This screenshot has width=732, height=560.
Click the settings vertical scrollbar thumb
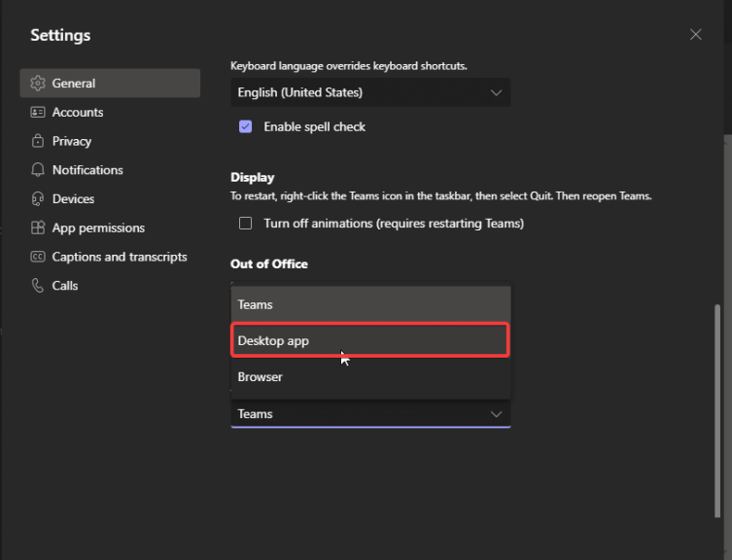tap(717, 411)
